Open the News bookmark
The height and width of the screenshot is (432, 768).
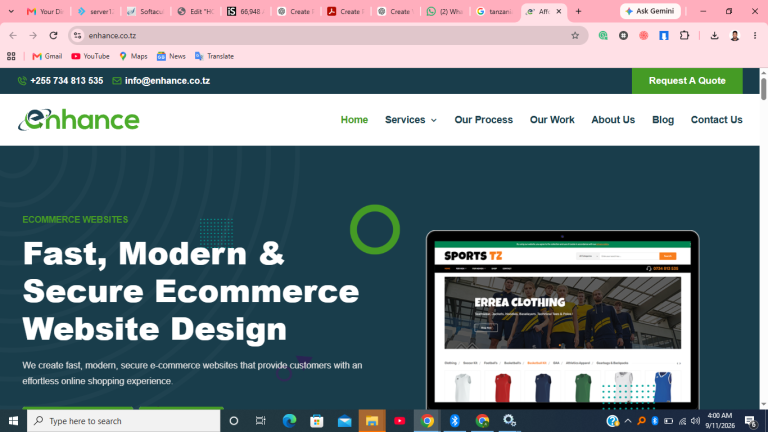tap(171, 56)
